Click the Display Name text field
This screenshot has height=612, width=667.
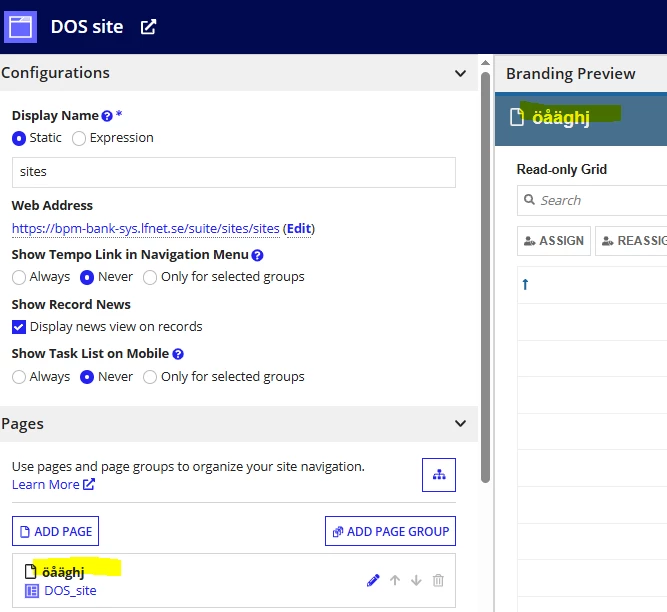click(x=234, y=172)
